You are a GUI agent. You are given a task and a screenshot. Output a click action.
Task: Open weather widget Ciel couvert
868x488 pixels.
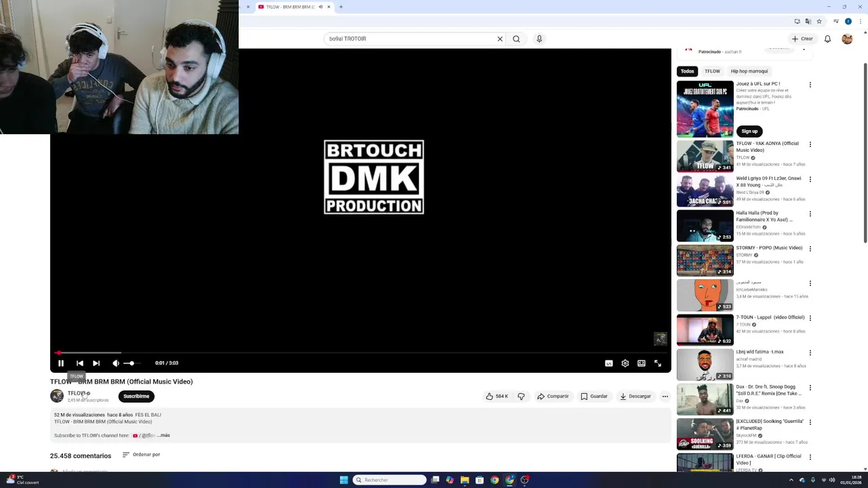click(x=22, y=480)
